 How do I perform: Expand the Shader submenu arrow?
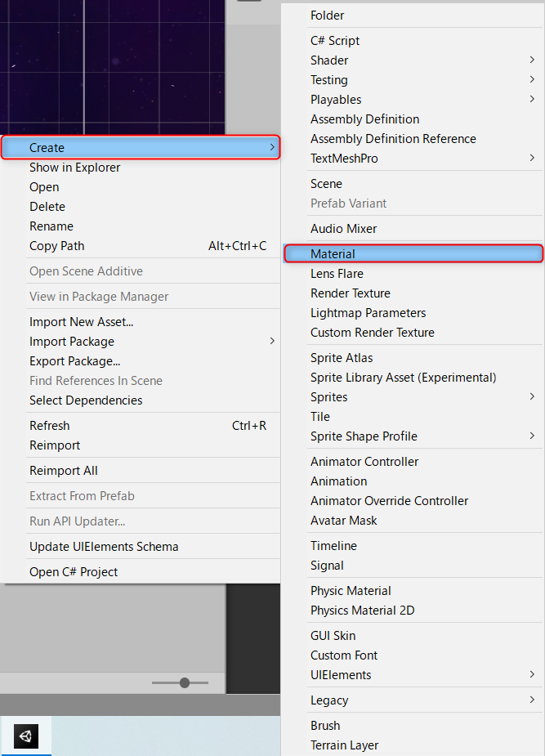(532, 60)
